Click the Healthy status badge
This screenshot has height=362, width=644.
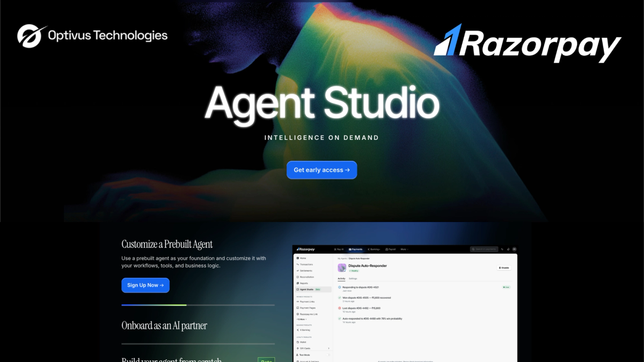pos(354,271)
